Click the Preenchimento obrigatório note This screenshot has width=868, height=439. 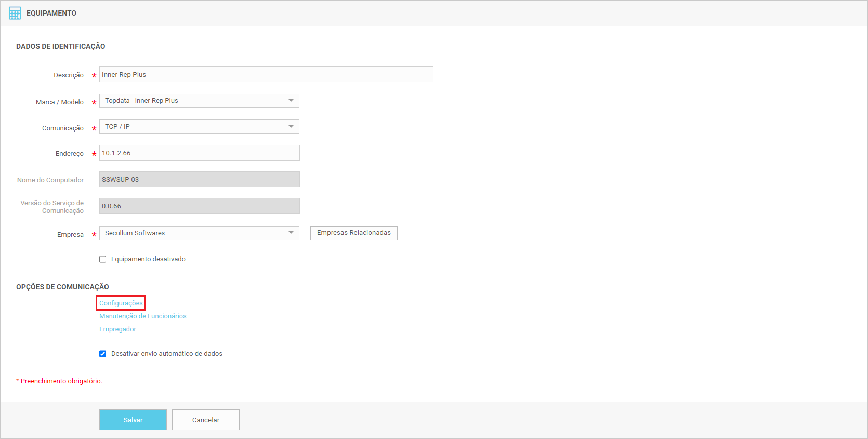[x=61, y=381]
